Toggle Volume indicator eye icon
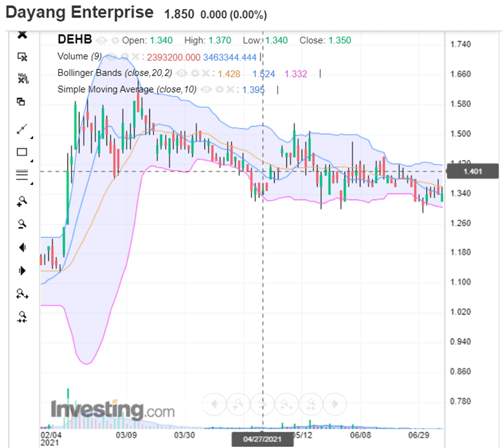Viewport: 503px width, 448px height. [111, 57]
